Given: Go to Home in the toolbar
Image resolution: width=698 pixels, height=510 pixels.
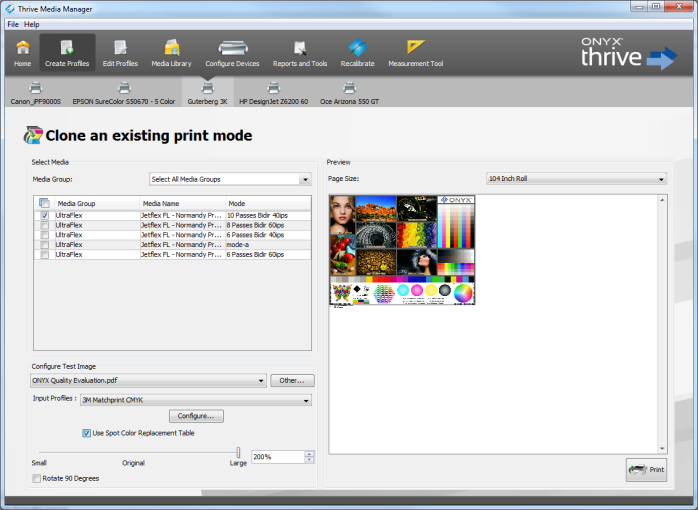Looking at the screenshot, I should (22, 53).
